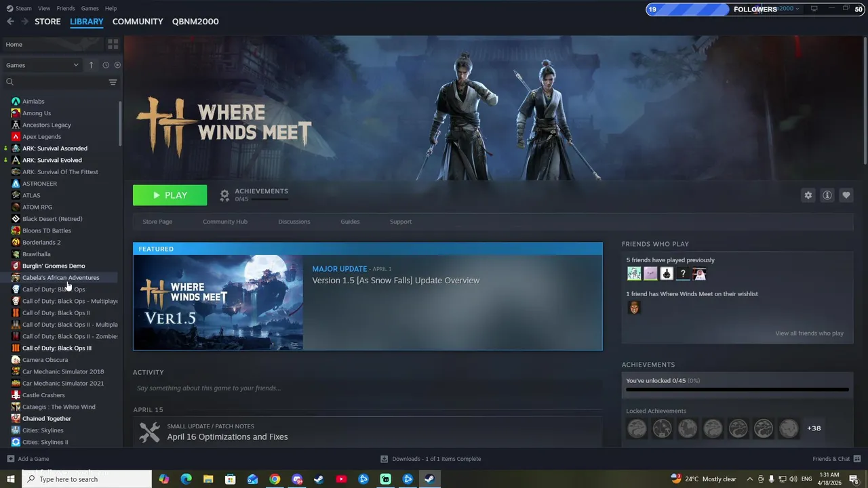Click the first friend avatar who played

[x=634, y=274]
